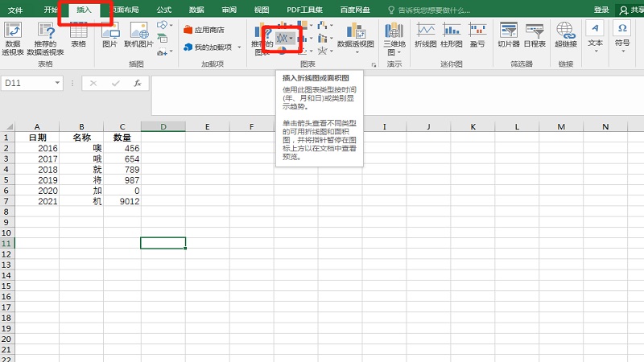Switch to the 公式 formulas tab

point(163,10)
